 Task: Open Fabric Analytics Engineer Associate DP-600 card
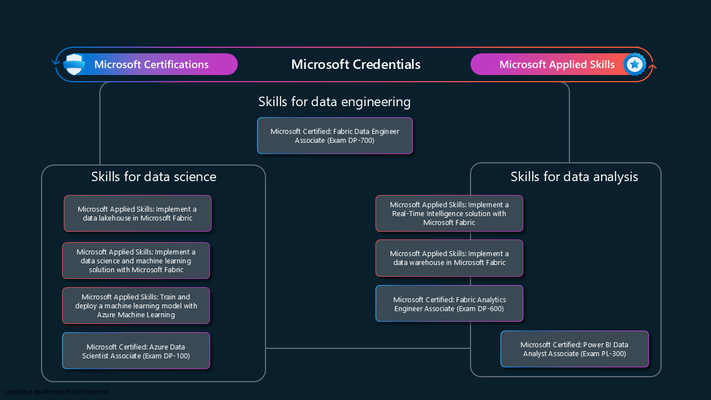tap(449, 304)
